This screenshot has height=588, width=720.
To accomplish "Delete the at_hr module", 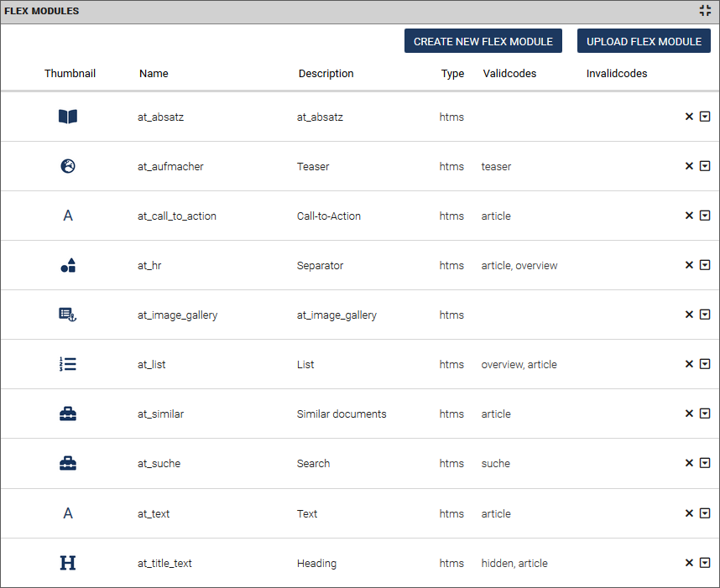I will pos(689,265).
